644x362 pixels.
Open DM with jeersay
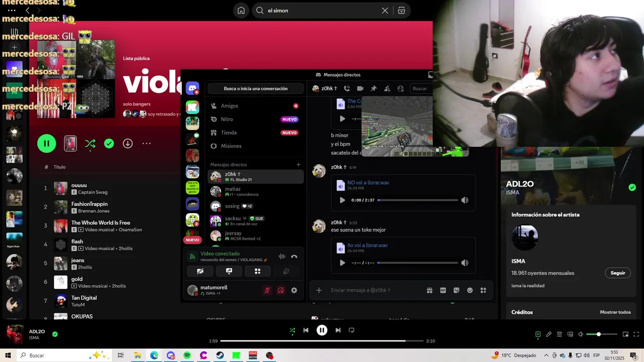click(256, 235)
